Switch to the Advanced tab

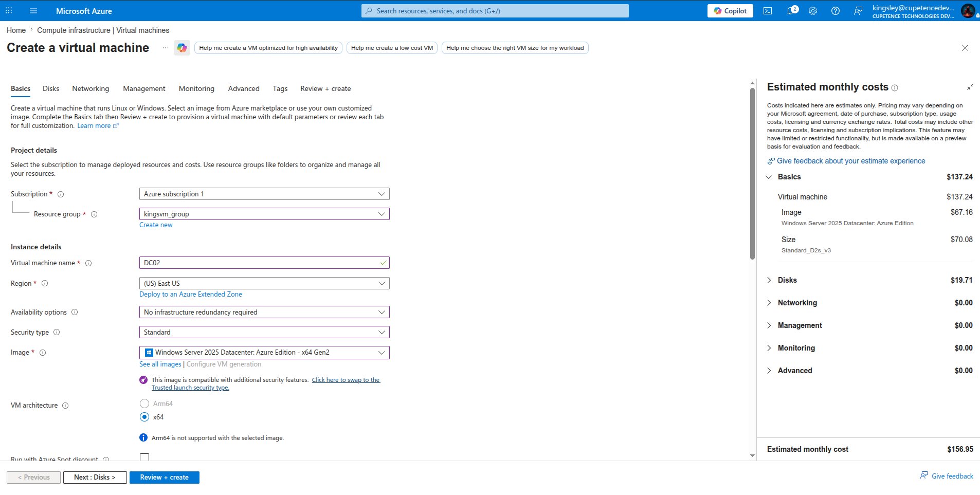(244, 88)
